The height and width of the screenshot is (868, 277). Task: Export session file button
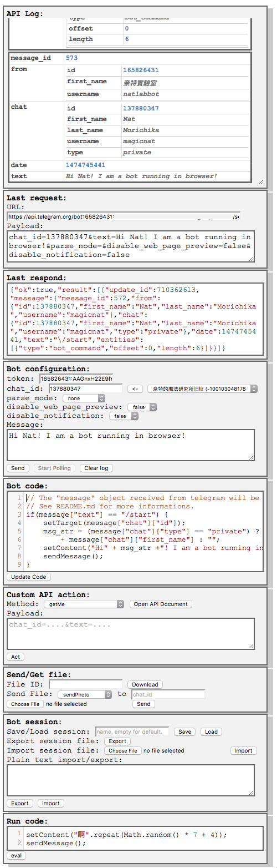[x=117, y=741]
